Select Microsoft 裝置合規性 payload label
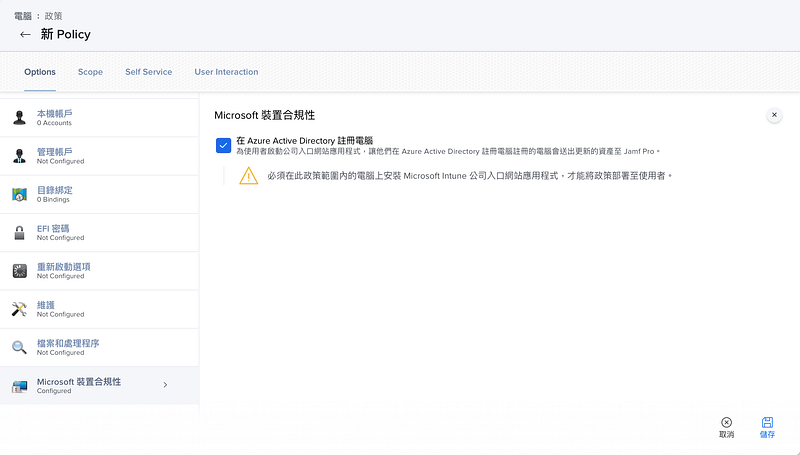 79,382
